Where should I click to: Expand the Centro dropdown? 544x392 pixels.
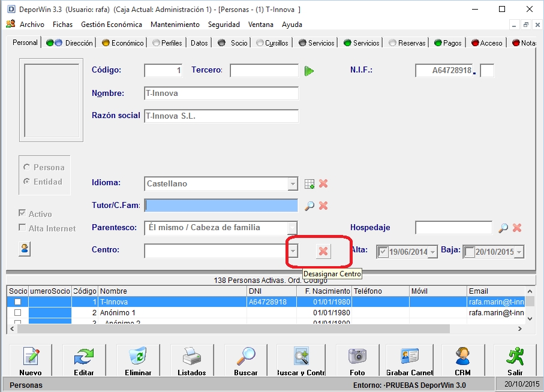coord(293,251)
